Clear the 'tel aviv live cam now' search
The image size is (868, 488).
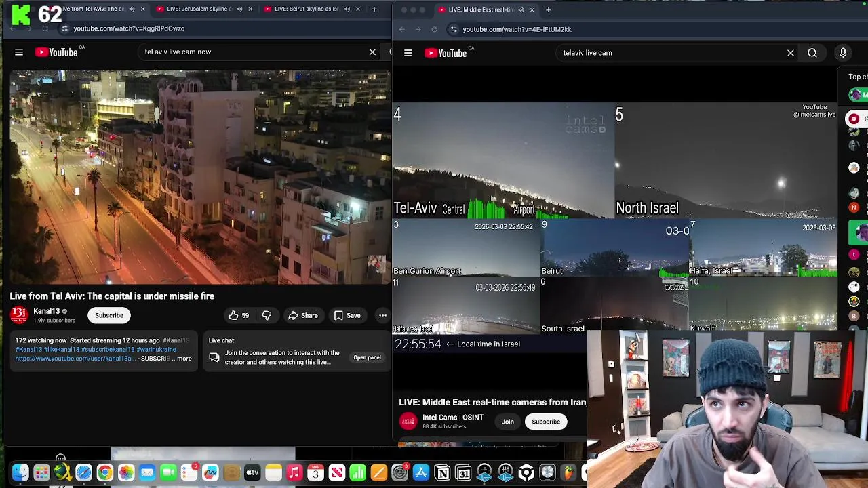372,52
